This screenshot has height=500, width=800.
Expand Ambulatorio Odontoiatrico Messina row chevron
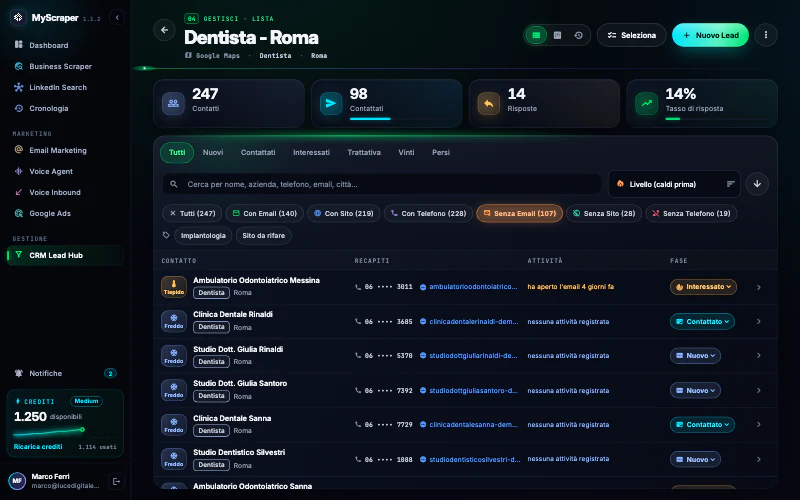[759, 287]
